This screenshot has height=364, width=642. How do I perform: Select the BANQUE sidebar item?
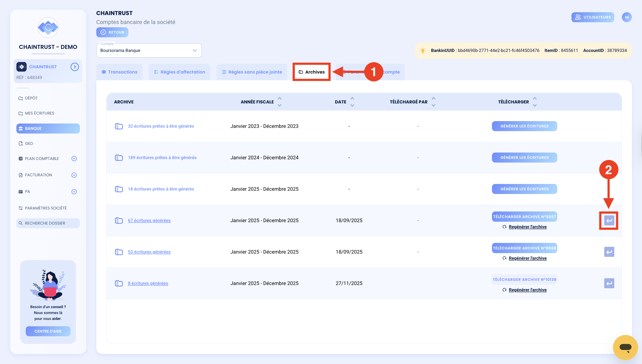tap(48, 128)
